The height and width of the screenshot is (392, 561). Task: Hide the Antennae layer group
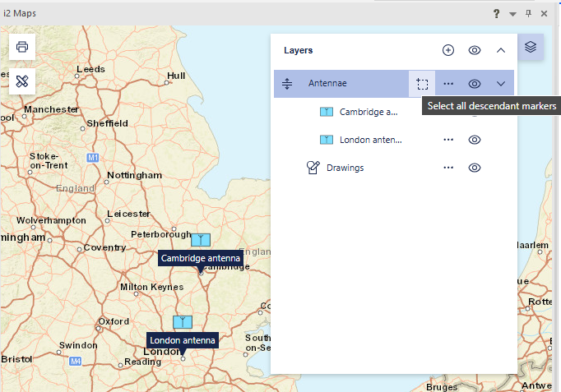[x=475, y=84]
